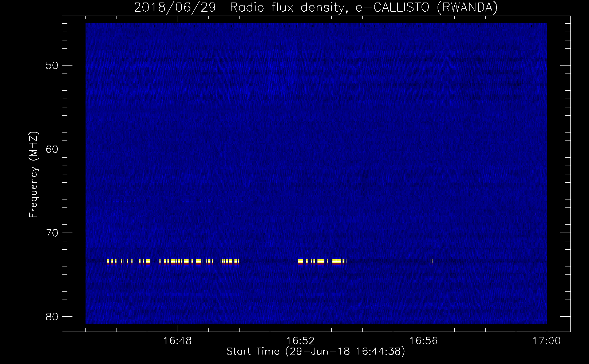This screenshot has height=364, width=589.
Task: Click the 'Frequency (MHZ)' y-axis label
Action: pyautogui.click(x=33, y=175)
